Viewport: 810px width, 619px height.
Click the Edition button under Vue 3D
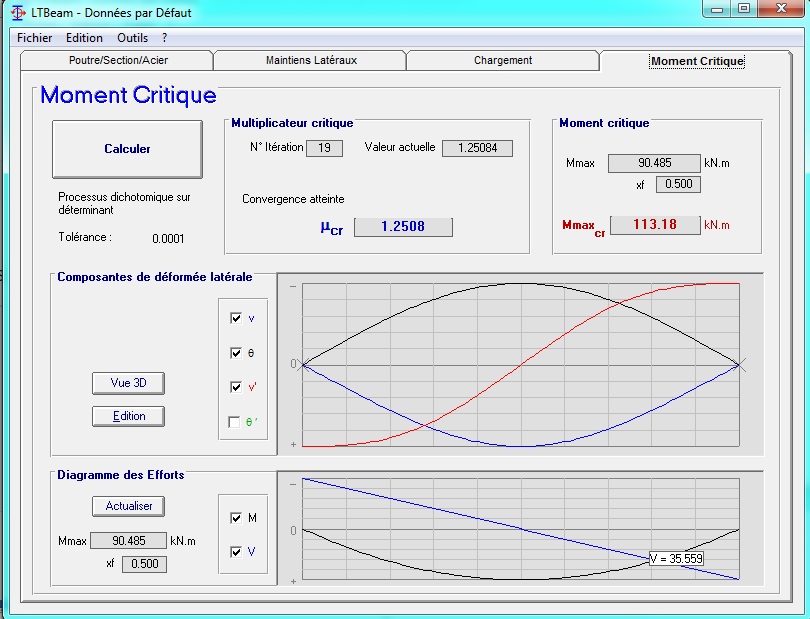point(128,416)
